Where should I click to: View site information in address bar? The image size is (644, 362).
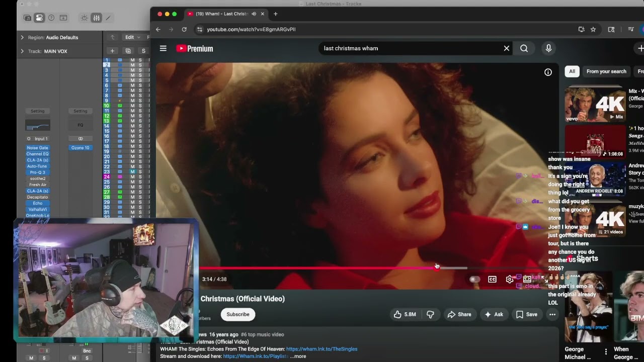pyautogui.click(x=199, y=29)
